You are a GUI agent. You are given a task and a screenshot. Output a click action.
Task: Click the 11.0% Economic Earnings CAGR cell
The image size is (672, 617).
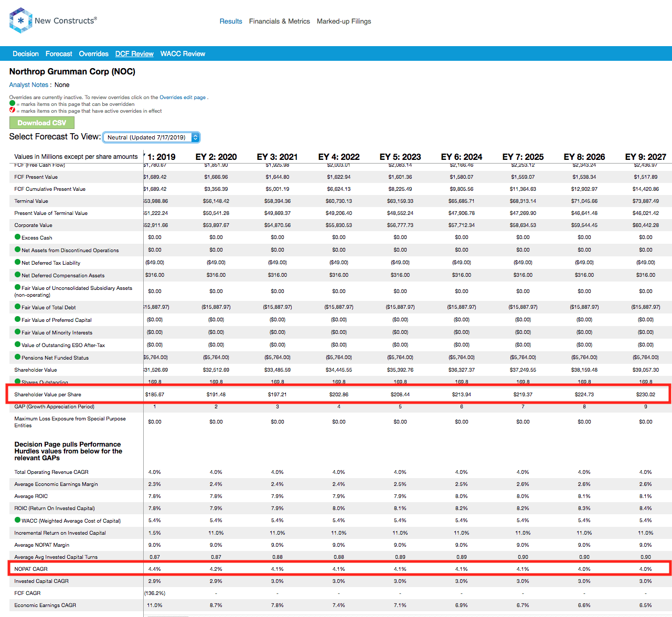coord(155,605)
